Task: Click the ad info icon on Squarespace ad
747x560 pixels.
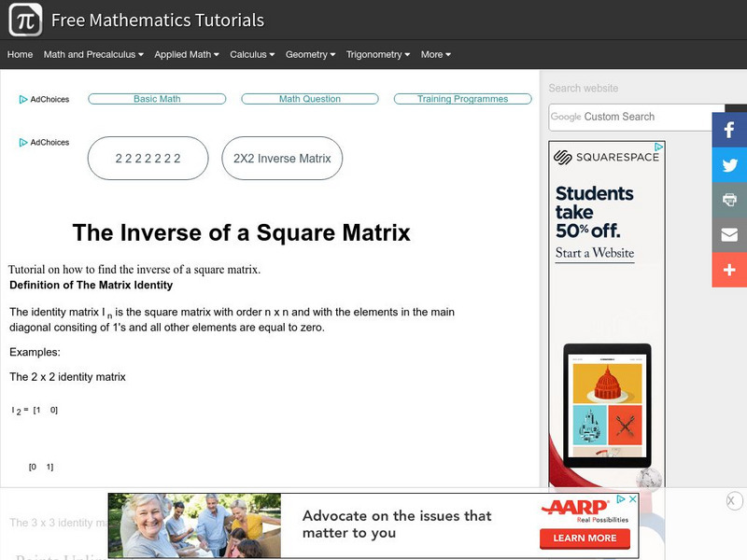Action: tap(657, 147)
